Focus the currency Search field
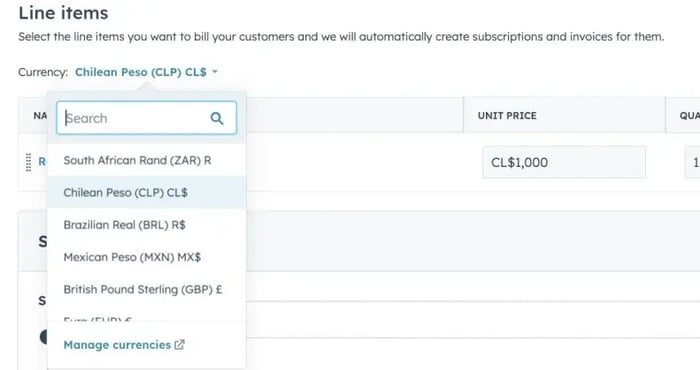700x370 pixels. pyautogui.click(x=146, y=118)
